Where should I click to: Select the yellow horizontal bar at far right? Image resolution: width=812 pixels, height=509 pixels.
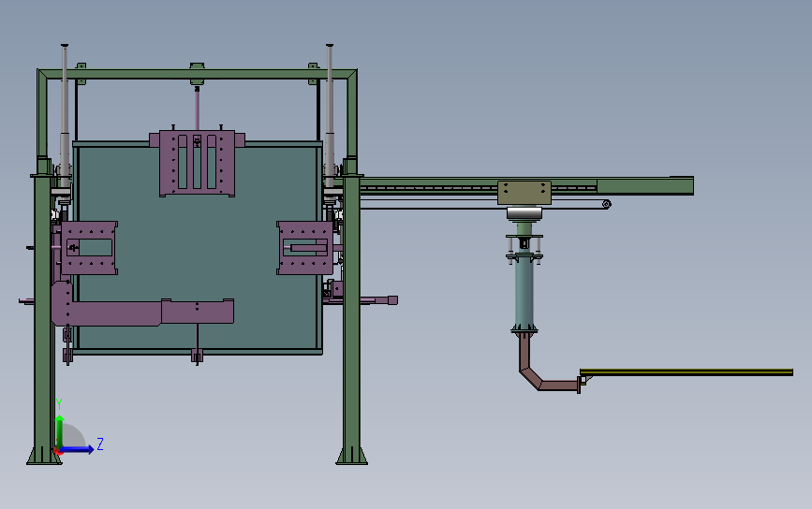(x=687, y=371)
